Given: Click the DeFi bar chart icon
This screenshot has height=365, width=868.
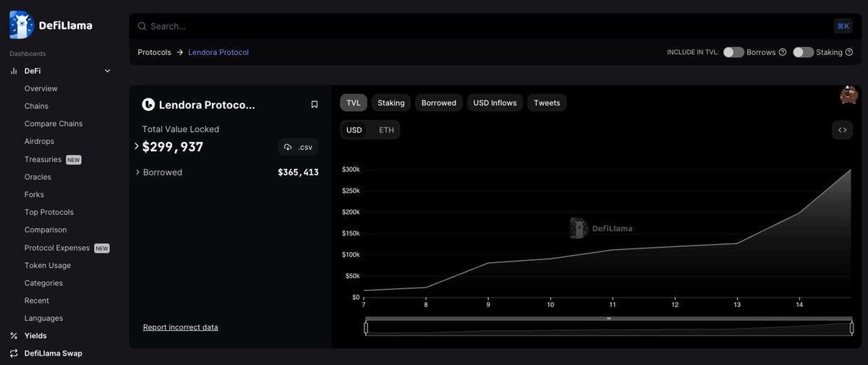Looking at the screenshot, I should (x=14, y=71).
